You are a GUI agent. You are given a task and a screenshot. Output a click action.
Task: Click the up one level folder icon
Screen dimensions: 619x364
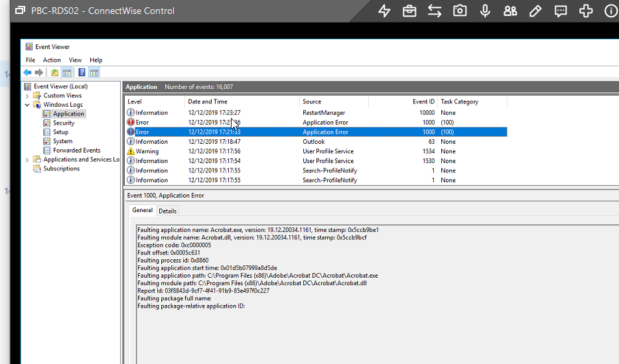pyautogui.click(x=54, y=72)
